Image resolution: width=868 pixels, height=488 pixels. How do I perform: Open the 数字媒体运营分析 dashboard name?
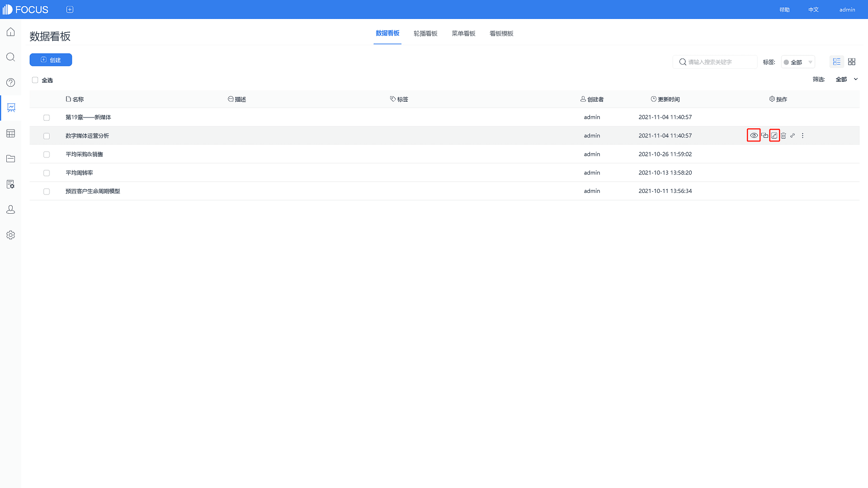87,136
